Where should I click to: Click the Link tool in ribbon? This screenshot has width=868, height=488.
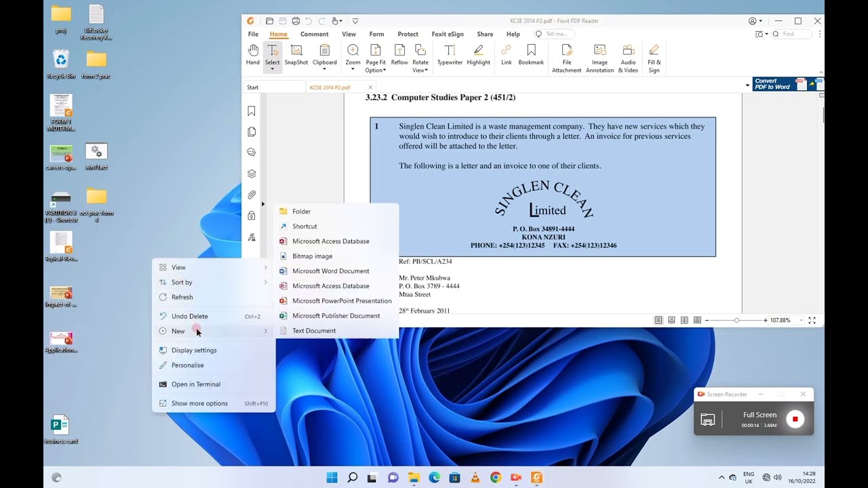[507, 55]
